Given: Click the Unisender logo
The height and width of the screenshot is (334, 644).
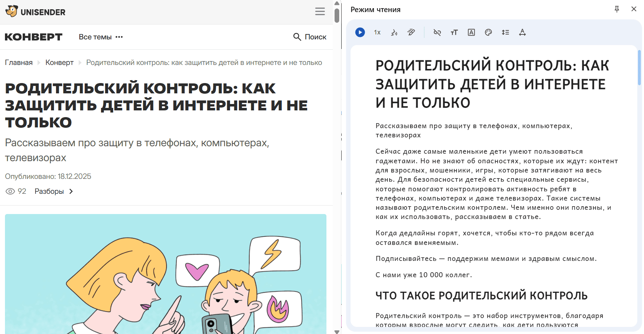Looking at the screenshot, I should point(35,12).
